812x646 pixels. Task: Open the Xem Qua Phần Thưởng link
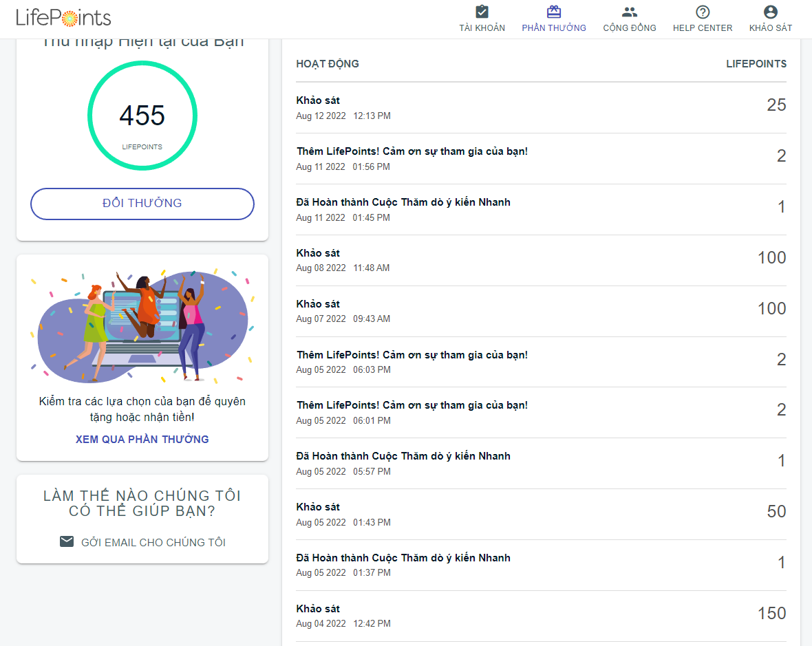[142, 439]
